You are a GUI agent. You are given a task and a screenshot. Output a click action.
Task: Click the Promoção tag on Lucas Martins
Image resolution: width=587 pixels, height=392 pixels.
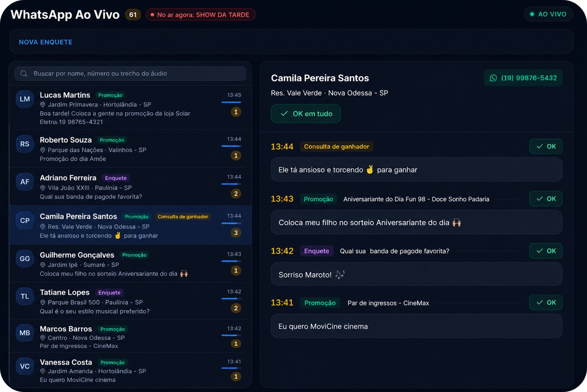coord(110,95)
